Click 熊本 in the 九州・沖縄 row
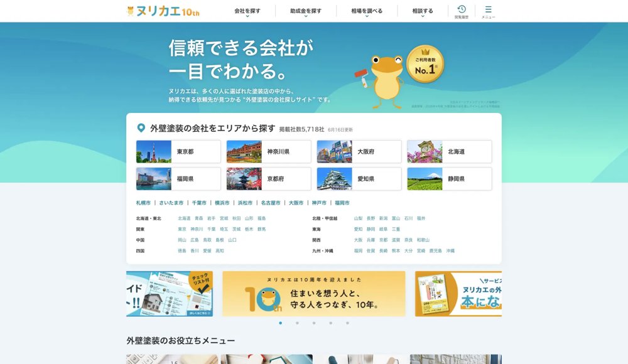 [x=396, y=250]
